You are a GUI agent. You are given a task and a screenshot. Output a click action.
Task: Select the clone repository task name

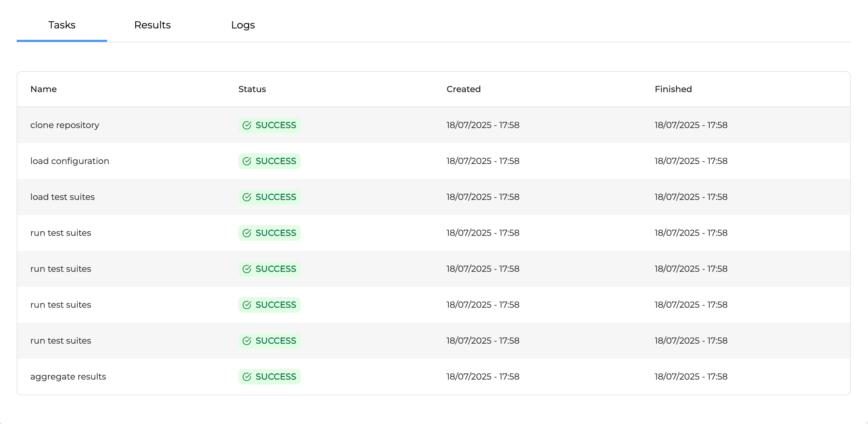(x=65, y=125)
